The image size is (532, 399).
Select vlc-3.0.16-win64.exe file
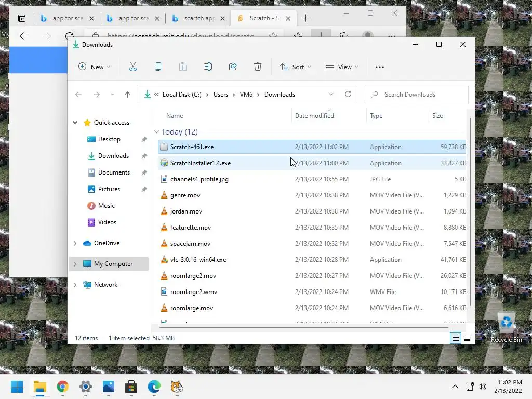pyautogui.click(x=312, y=260)
